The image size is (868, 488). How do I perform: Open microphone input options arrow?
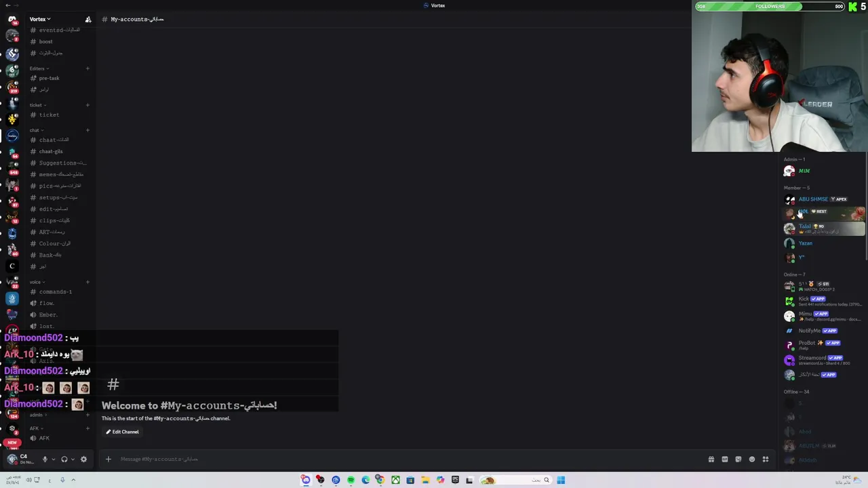53,459
